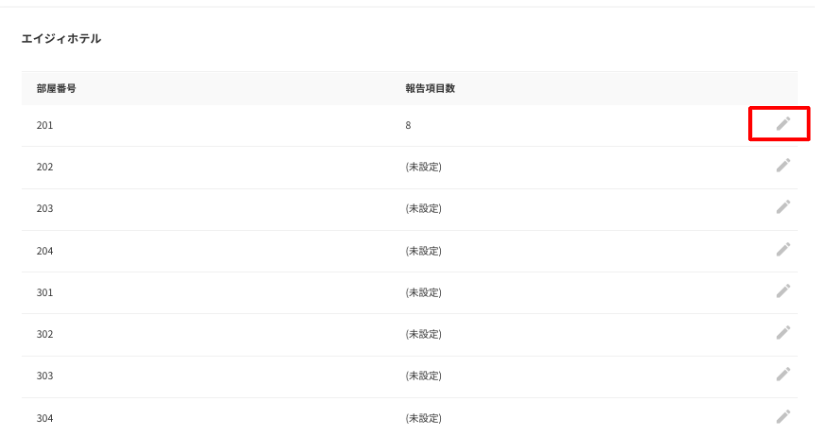Click room number 304 in the table
Image resolution: width=828 pixels, height=430 pixels.
pyautogui.click(x=43, y=417)
